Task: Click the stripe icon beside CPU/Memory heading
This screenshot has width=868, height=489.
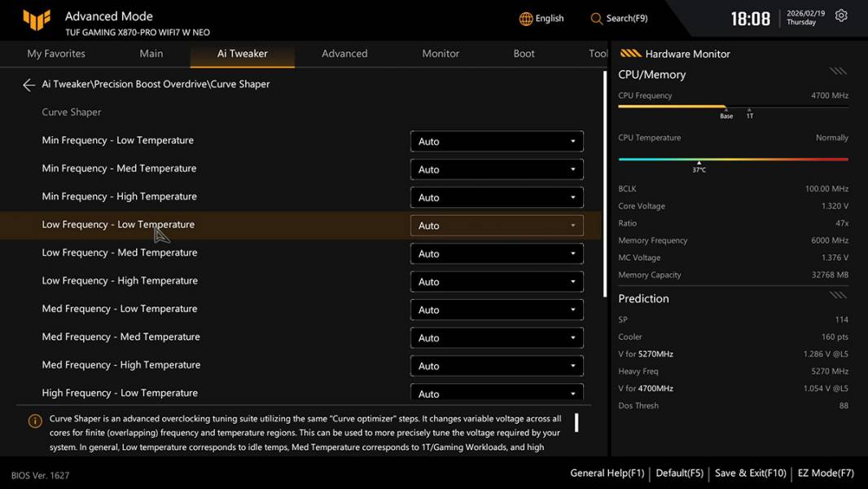Action: [x=838, y=72]
